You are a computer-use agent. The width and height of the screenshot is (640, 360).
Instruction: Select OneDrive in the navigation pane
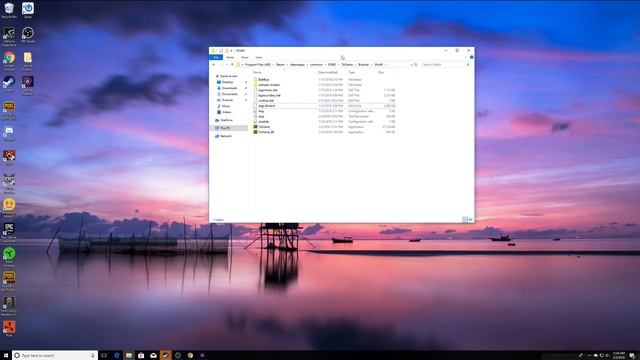click(226, 120)
